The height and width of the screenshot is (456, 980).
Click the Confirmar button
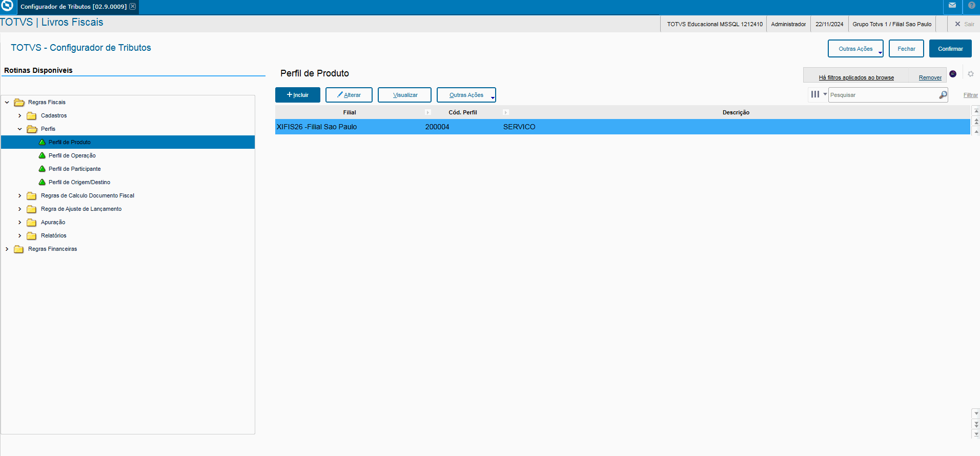950,49
